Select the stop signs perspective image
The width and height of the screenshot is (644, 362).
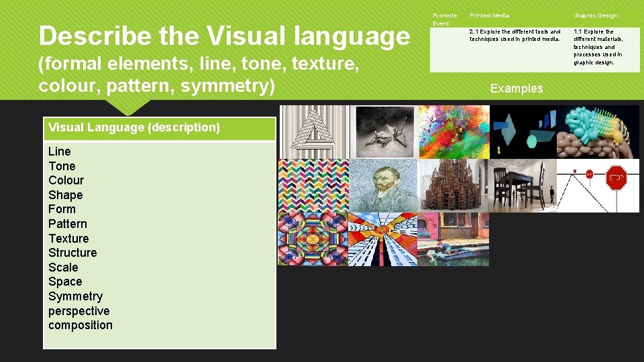tap(598, 186)
